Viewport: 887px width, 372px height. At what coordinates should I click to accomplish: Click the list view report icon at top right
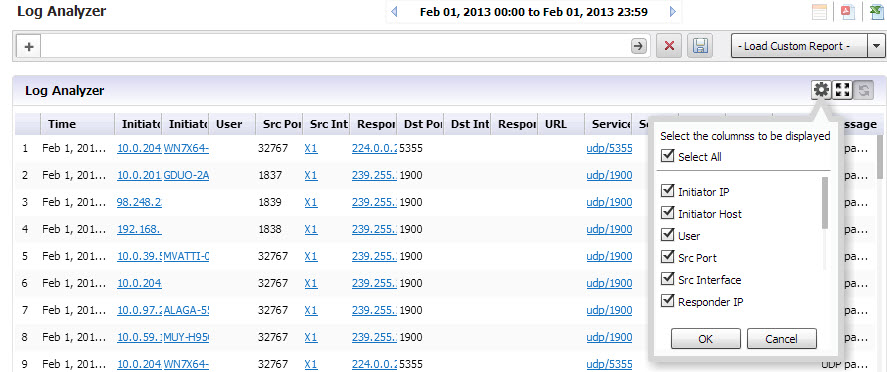coord(819,12)
